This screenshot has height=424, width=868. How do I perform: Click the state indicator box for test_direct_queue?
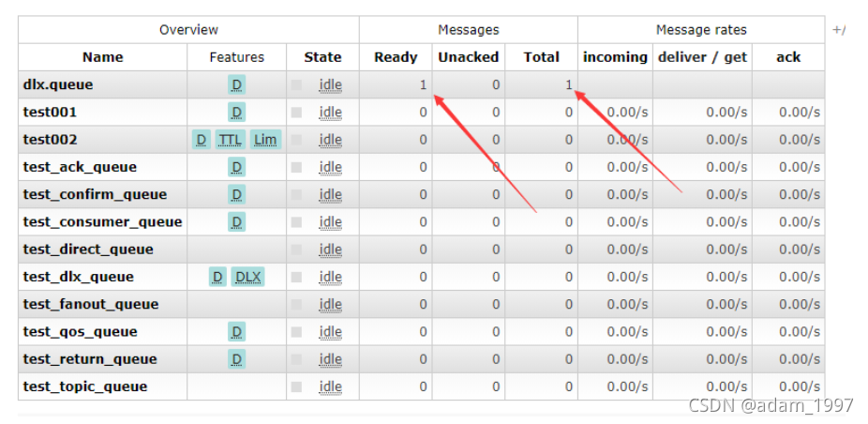point(297,250)
